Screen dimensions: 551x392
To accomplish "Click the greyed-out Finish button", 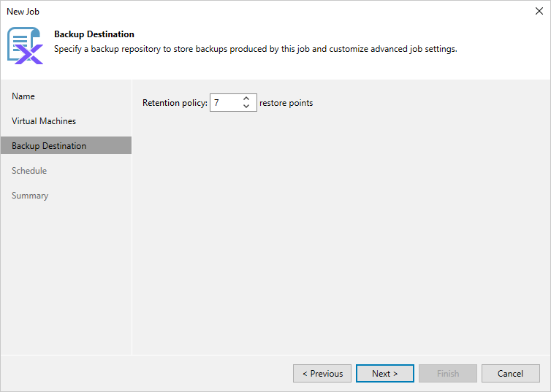I will [x=448, y=374].
